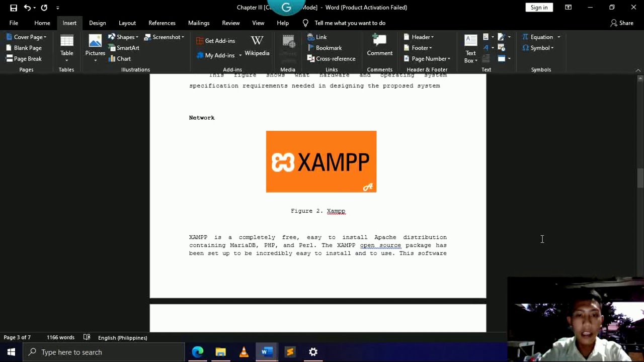Screen dimensions: 644x362
Task: Open the Text Box gallery
Action: point(471,49)
